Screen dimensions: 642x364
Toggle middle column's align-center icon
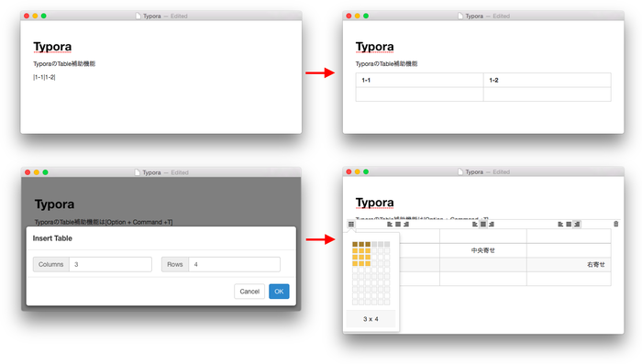tap(483, 224)
